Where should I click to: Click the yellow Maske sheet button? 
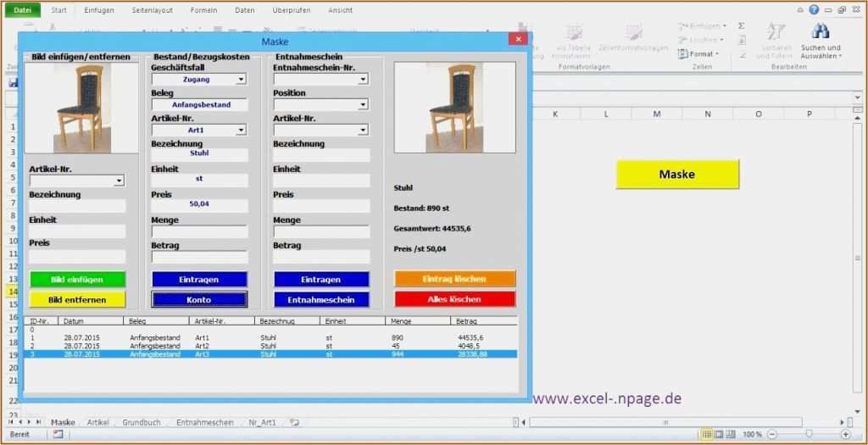pyautogui.click(x=677, y=175)
